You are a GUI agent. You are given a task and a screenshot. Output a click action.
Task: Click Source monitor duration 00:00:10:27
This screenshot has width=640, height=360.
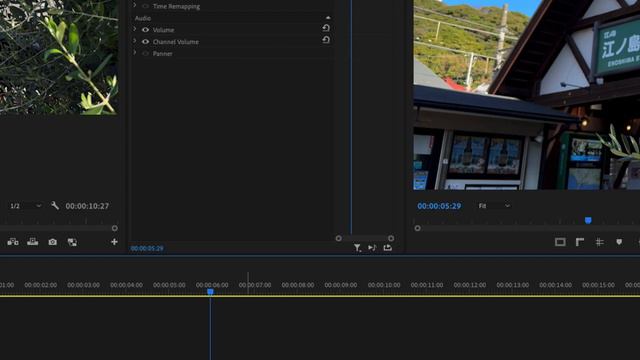click(x=87, y=206)
